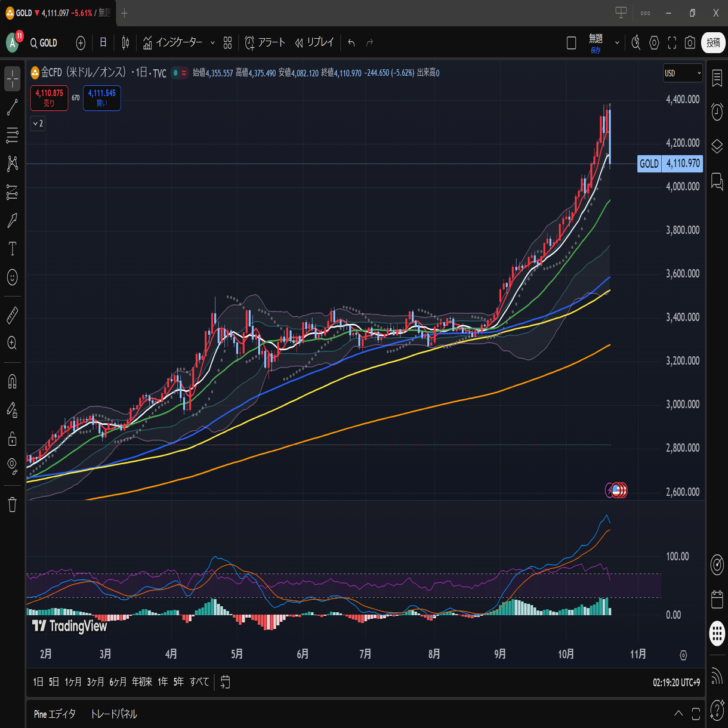
Task: Open the three-dot window menu
Action: coord(645,13)
